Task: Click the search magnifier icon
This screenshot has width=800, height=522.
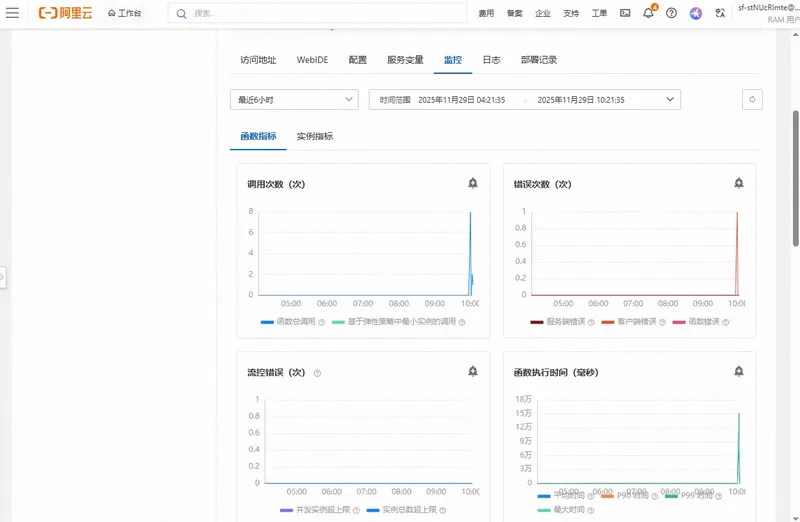Action: [x=181, y=14]
